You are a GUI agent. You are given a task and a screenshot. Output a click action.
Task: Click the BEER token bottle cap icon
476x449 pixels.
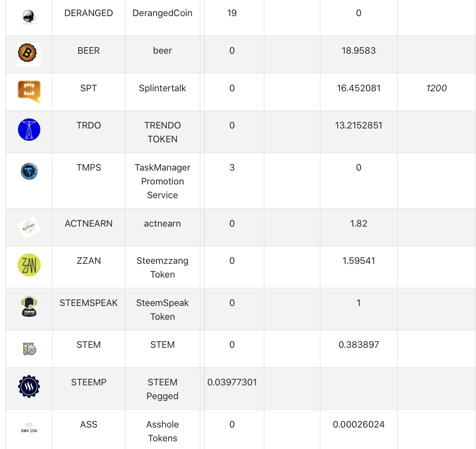[x=28, y=53]
